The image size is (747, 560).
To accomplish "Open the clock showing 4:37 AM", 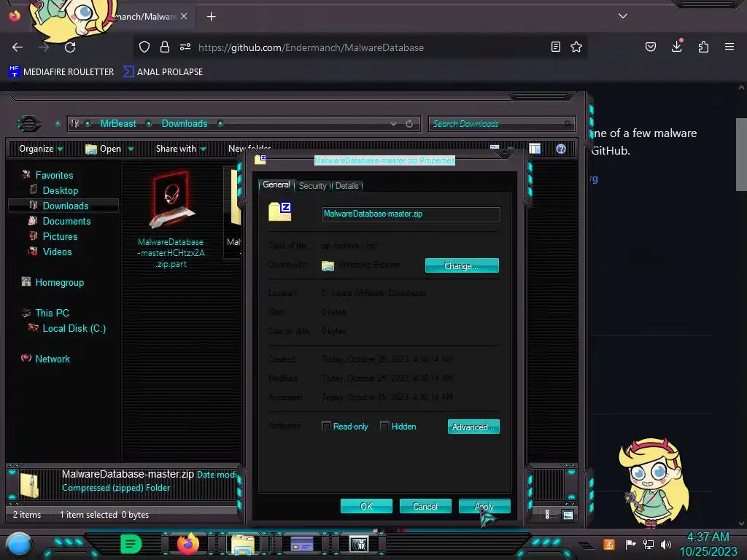I will click(708, 544).
